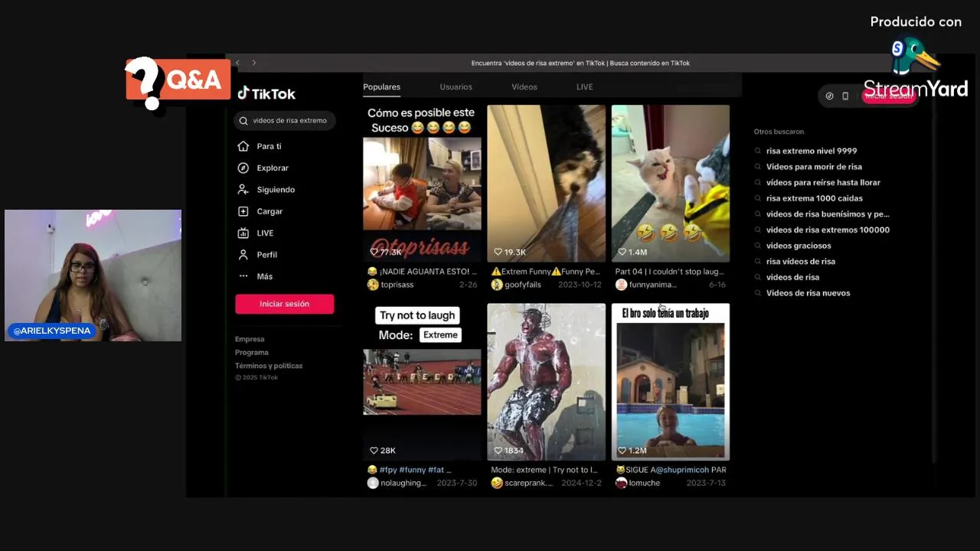Go forward with browser forward arrow
This screenshot has height=551, width=980.
(254, 63)
